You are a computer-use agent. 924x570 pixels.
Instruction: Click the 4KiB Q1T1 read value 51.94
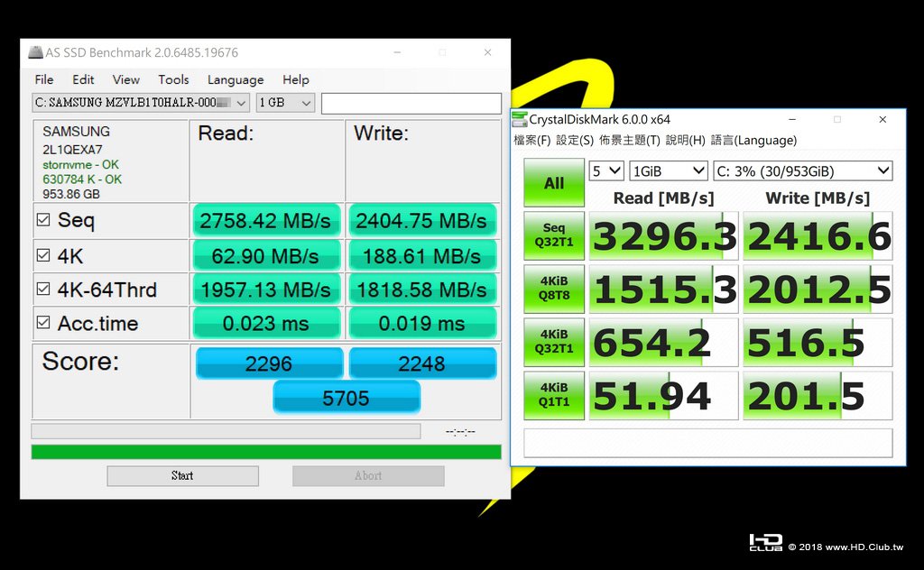click(663, 395)
